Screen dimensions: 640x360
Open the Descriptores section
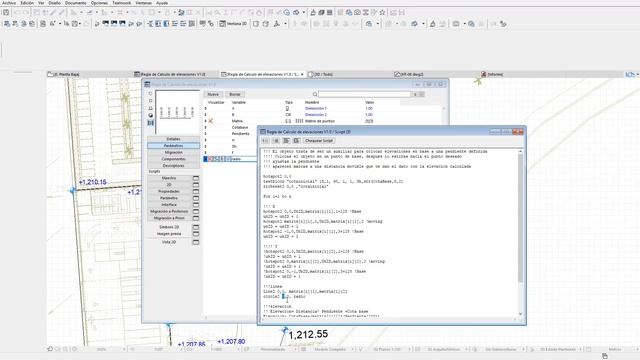click(173, 166)
